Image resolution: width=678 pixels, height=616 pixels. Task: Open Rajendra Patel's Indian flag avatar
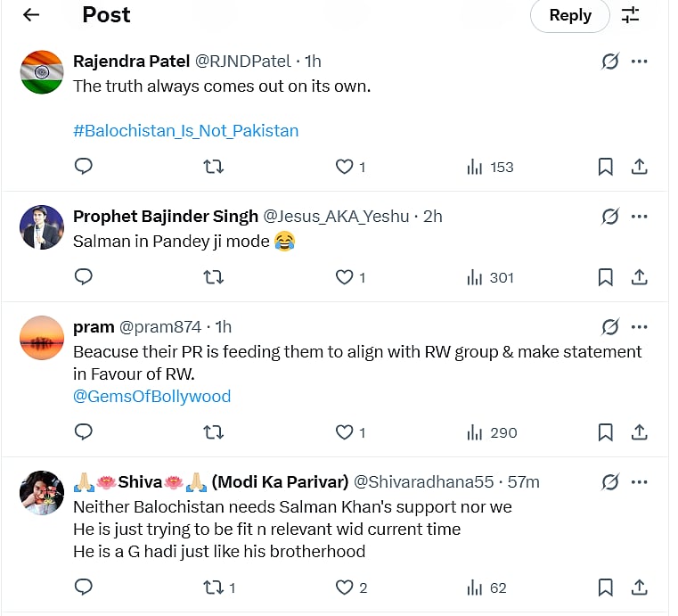pyautogui.click(x=42, y=72)
